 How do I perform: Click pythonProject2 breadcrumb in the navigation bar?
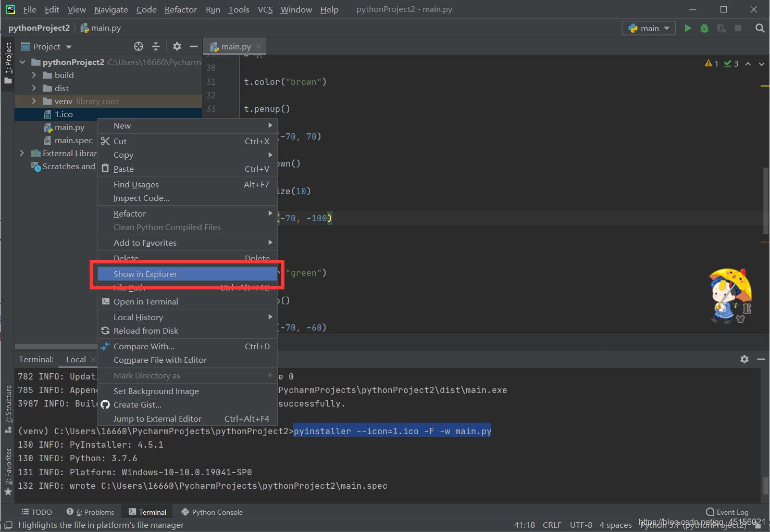(x=39, y=28)
